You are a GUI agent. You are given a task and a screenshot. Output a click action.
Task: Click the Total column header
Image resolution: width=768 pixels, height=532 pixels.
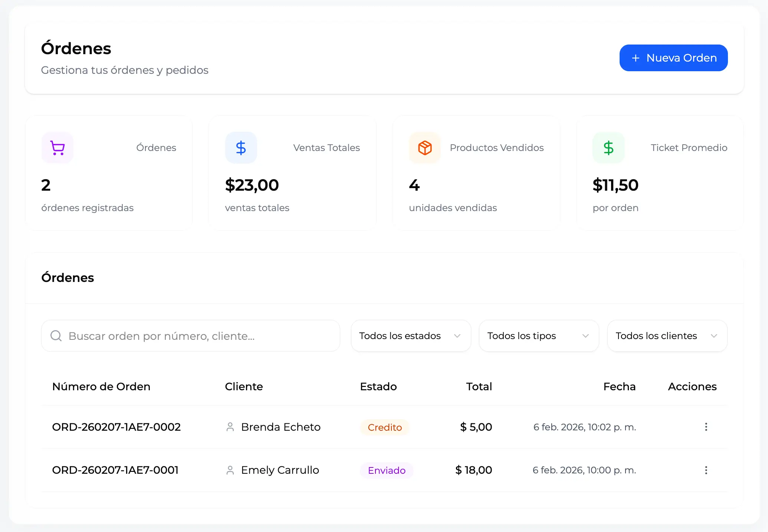click(479, 387)
